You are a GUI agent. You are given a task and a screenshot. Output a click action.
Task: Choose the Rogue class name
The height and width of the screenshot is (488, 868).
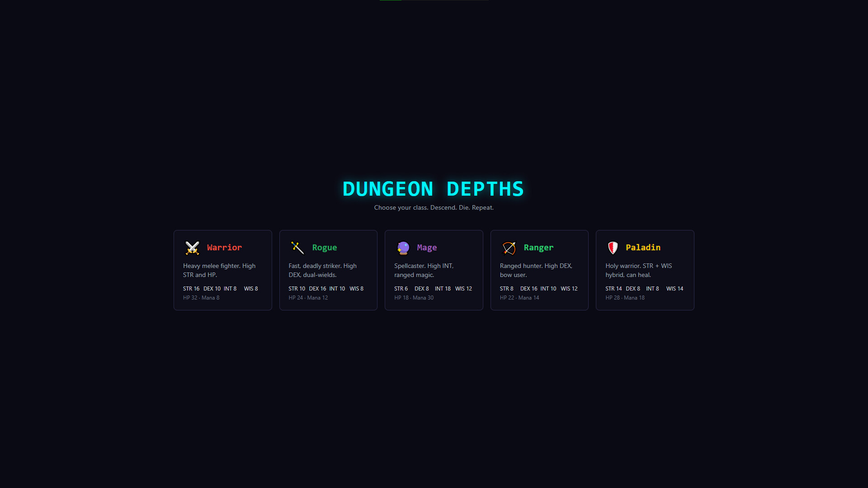tap(325, 248)
